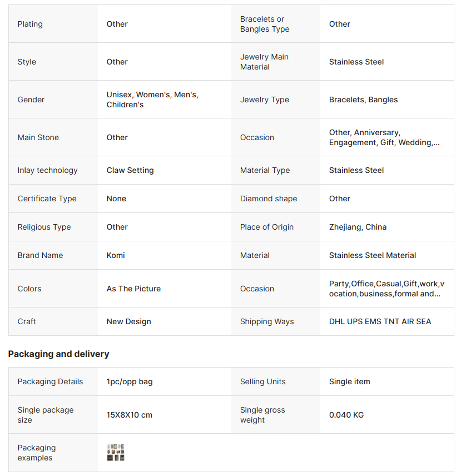Select the "Stainless Steel Material" value
The height and width of the screenshot is (476, 466).
[373, 256]
